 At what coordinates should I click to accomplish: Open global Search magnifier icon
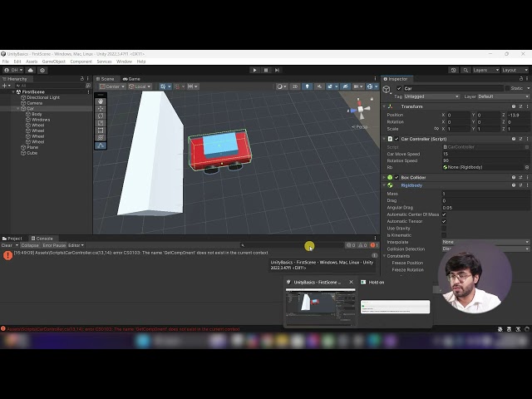click(x=465, y=70)
